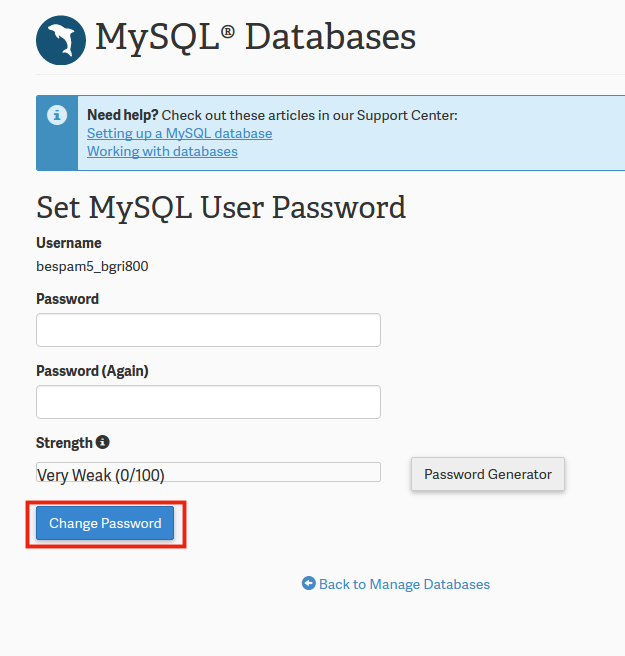Viewport: 625px width, 656px height.
Task: Click the "Password (Again)" label
Action: click(92, 371)
